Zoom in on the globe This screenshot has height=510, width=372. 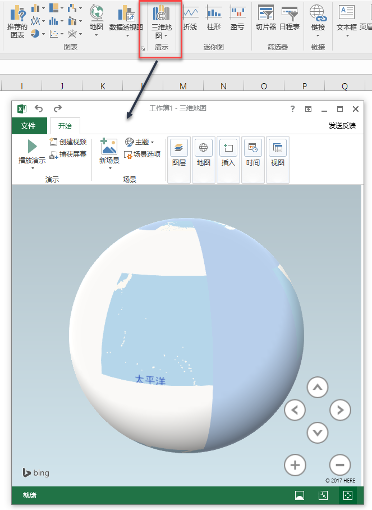click(295, 465)
